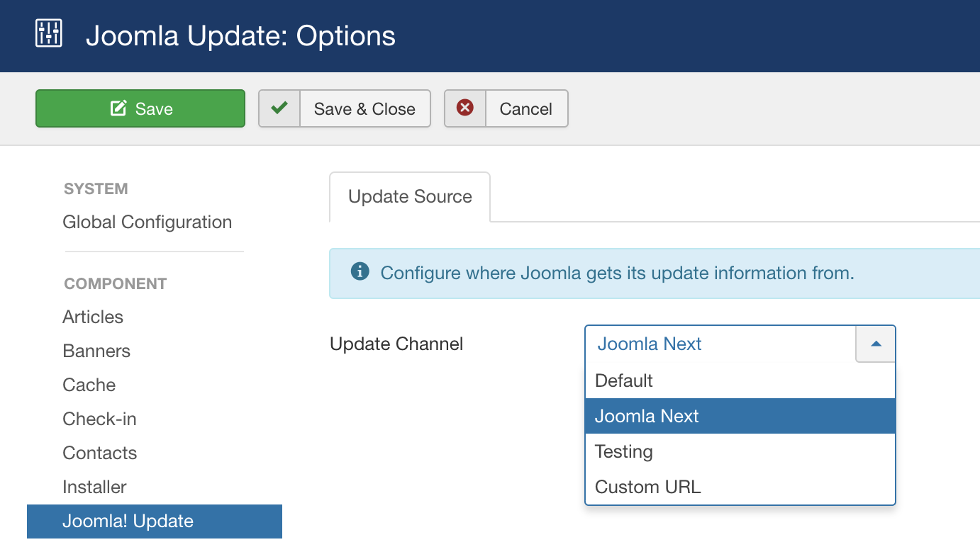
Task: Open Global Configuration in sidebar
Action: (147, 222)
